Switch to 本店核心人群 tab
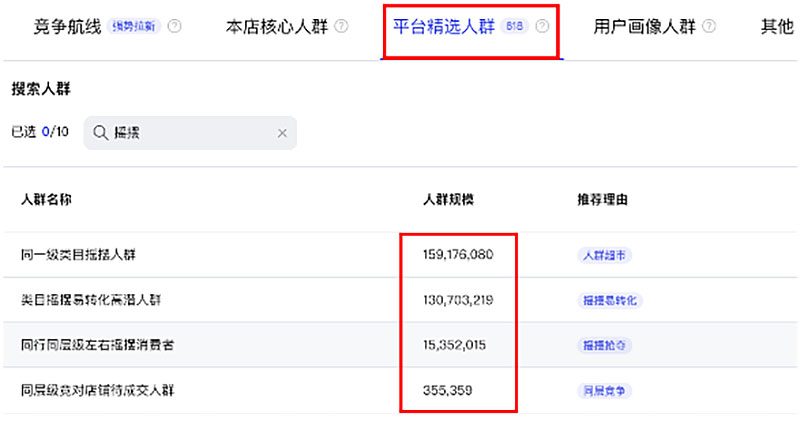800x421 pixels. [277, 27]
